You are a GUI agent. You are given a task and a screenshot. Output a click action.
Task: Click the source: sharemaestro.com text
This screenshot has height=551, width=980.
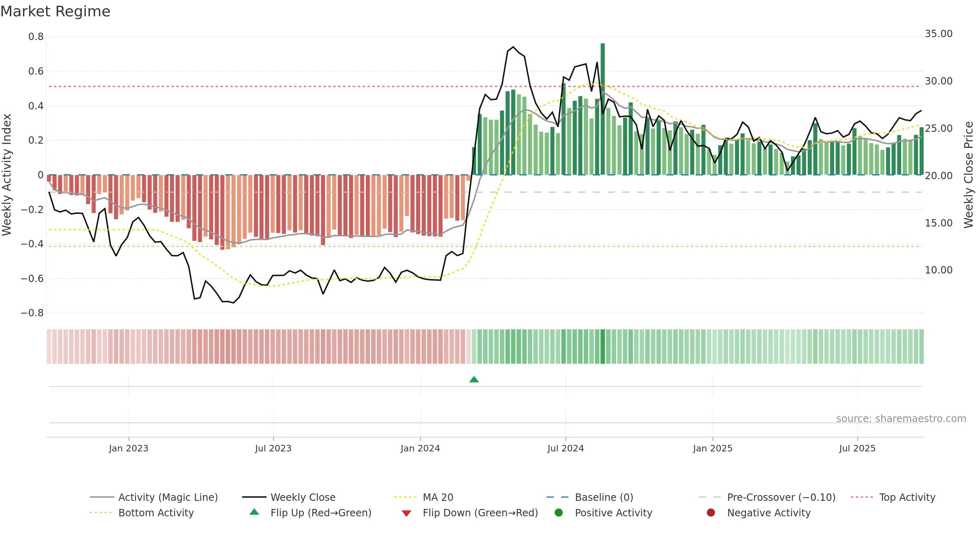pyautogui.click(x=901, y=419)
